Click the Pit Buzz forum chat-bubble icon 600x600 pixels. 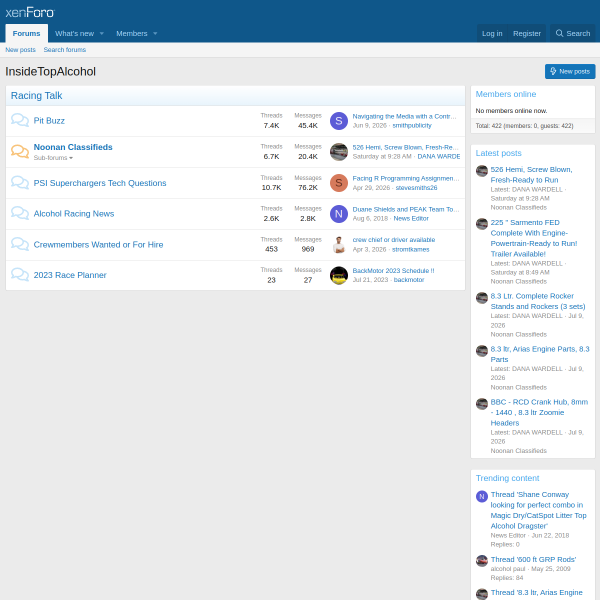[x=20, y=120]
